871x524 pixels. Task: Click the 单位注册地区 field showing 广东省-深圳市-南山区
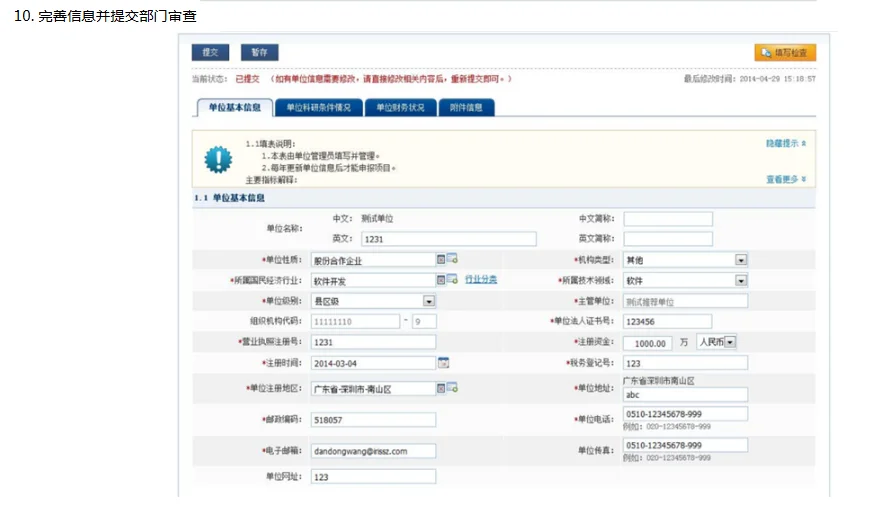pyautogui.click(x=373, y=388)
